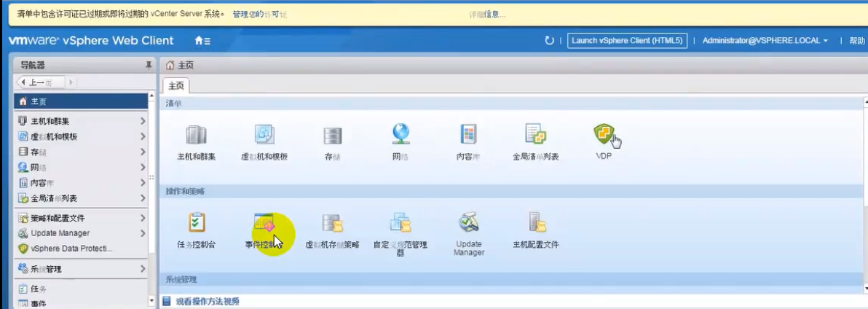This screenshot has height=309, width=868.
Task: Select 任务 in the navigator
Action: [x=81, y=289]
